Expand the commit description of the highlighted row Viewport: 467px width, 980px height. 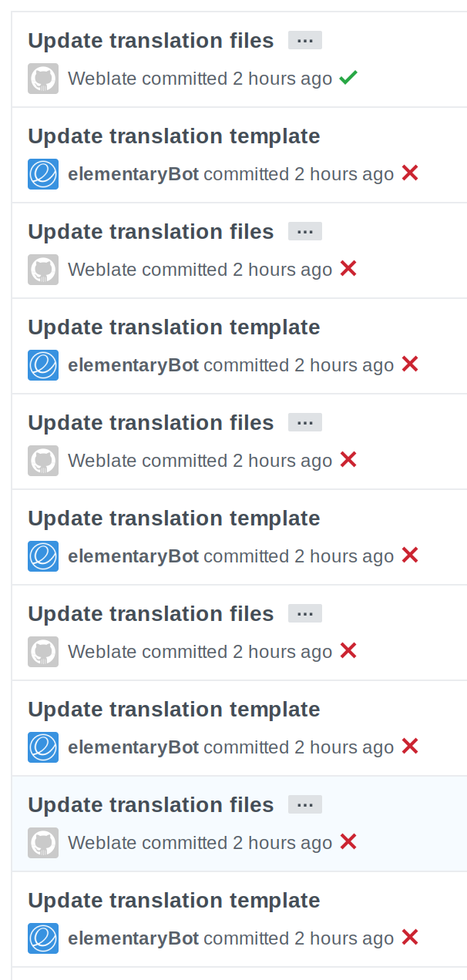(x=305, y=804)
